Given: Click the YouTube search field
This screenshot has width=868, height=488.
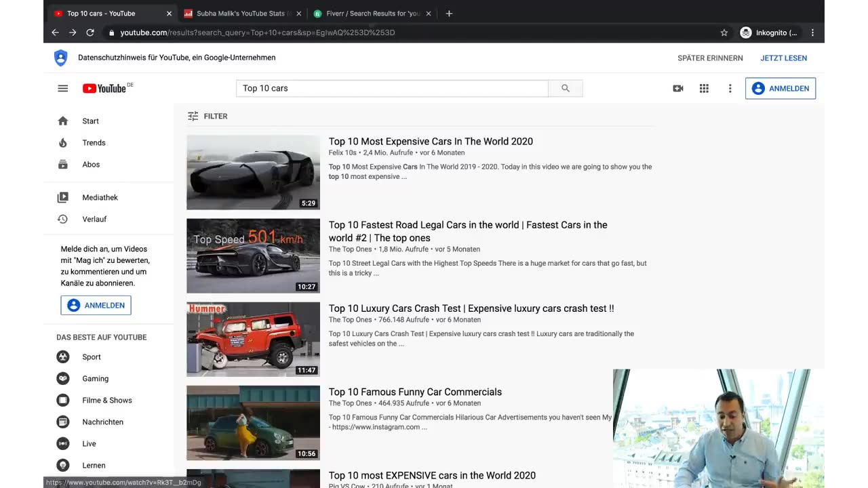Looking at the screenshot, I should pos(392,88).
